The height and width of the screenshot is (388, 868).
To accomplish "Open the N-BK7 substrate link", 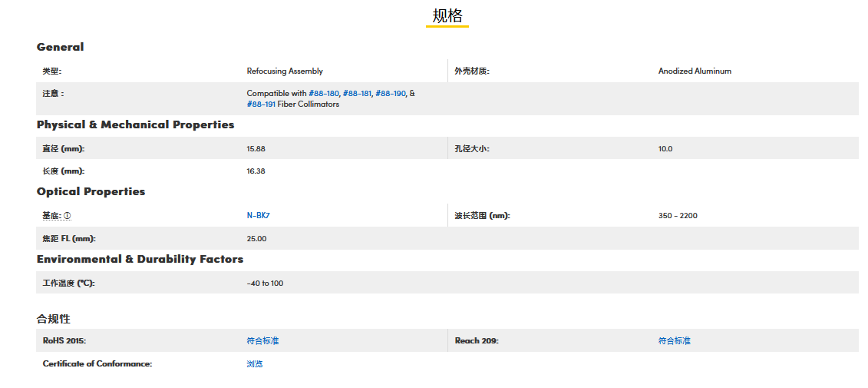I will click(x=258, y=216).
